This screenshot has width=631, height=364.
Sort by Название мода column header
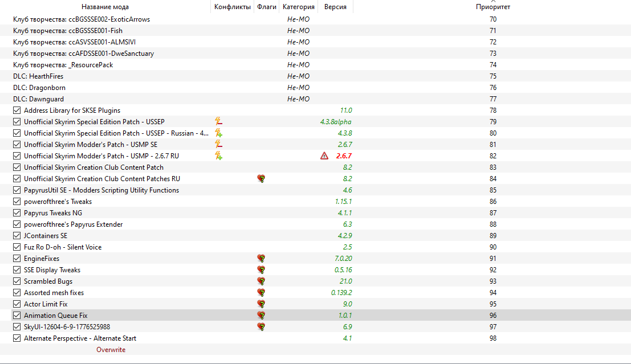tap(105, 7)
